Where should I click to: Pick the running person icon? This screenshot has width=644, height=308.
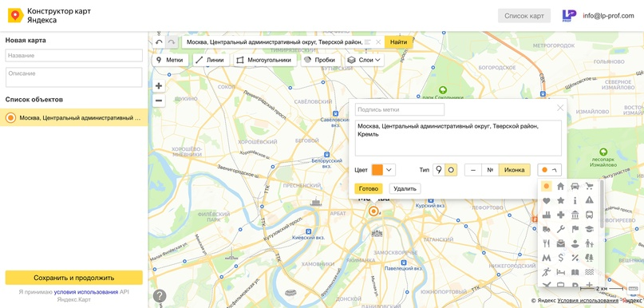547,272
